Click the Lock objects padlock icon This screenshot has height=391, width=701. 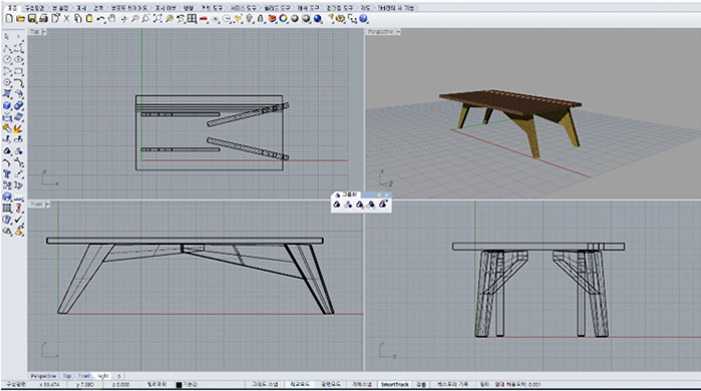[x=261, y=18]
